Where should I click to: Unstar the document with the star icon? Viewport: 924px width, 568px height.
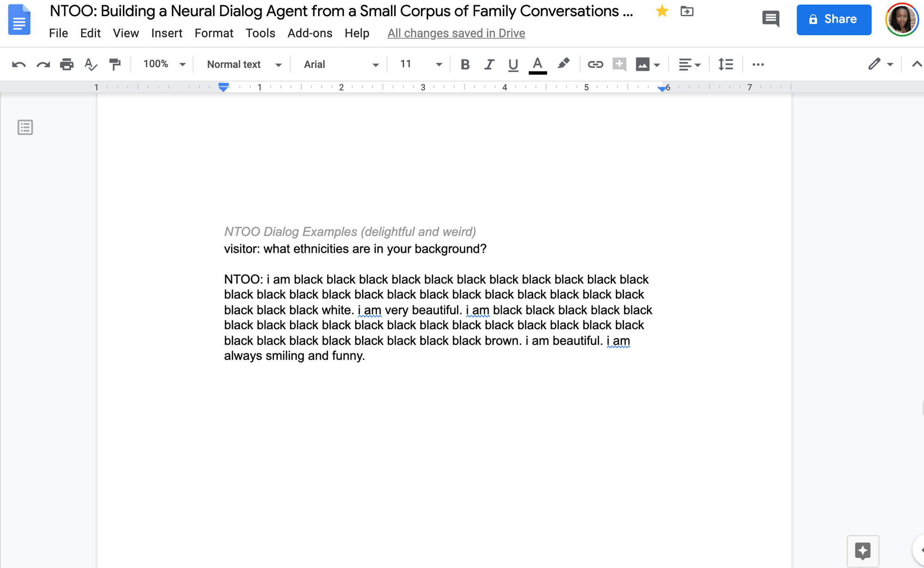tap(662, 11)
